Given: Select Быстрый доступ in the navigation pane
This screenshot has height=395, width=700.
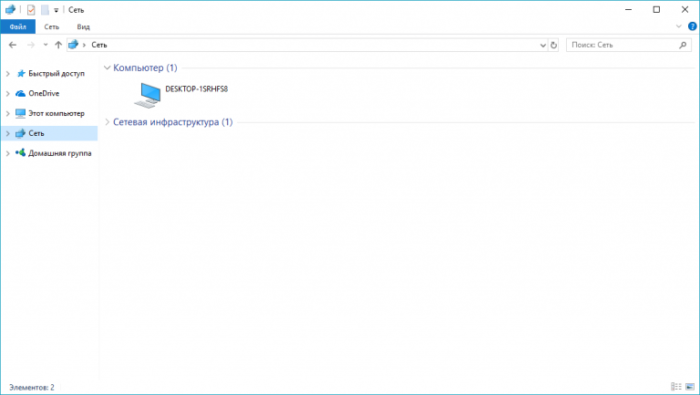Looking at the screenshot, I should (56, 74).
